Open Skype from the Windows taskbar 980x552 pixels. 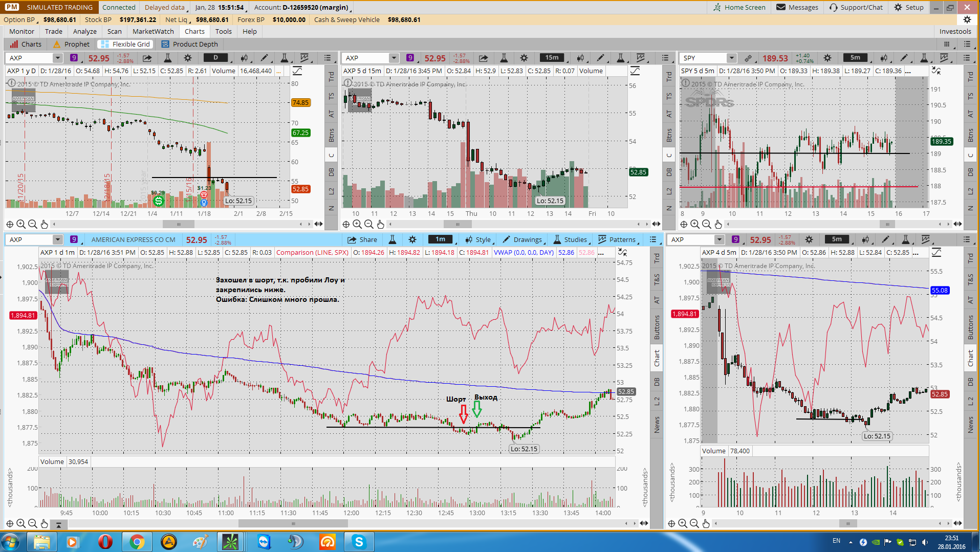point(359,542)
